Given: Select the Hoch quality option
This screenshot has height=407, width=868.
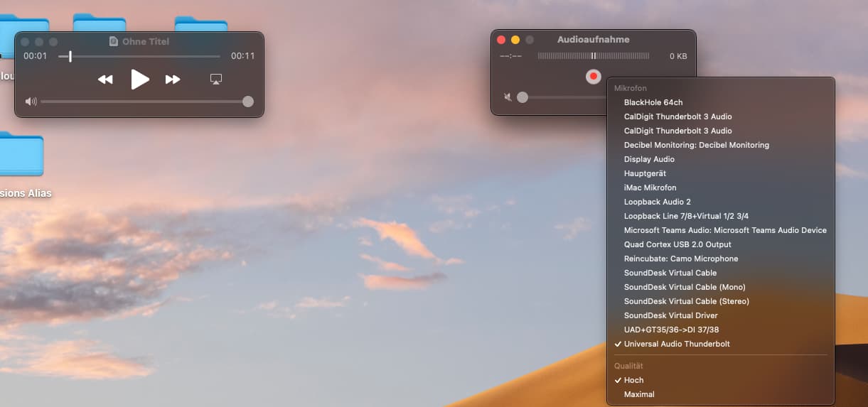Looking at the screenshot, I should pos(633,380).
